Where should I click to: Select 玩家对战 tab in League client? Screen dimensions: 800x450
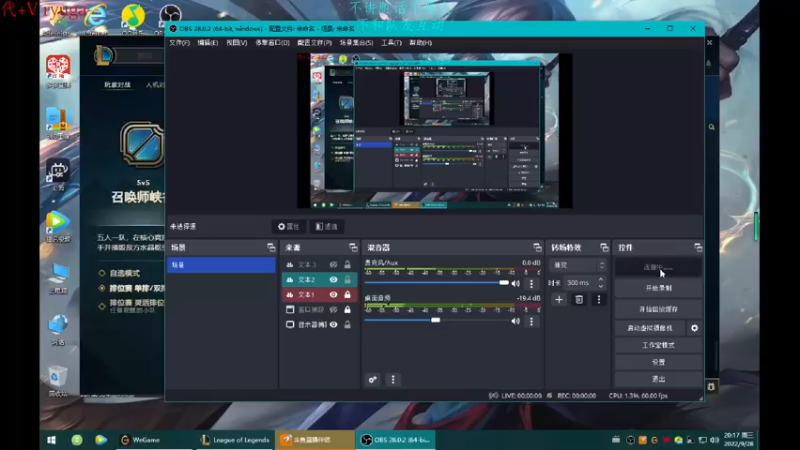[x=117, y=85]
